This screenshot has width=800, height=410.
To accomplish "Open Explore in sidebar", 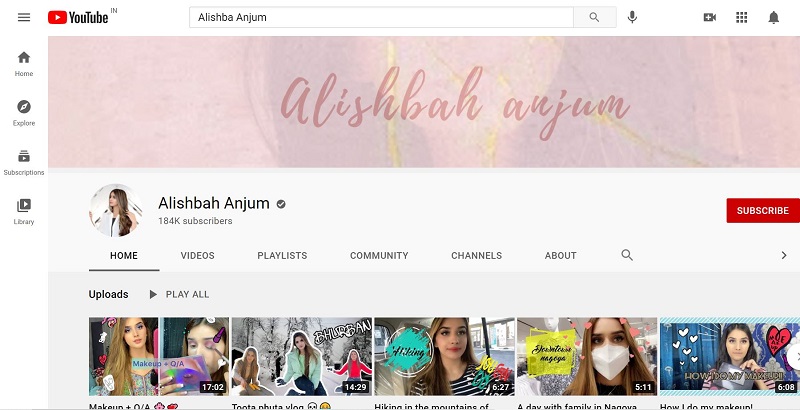I will [x=24, y=113].
